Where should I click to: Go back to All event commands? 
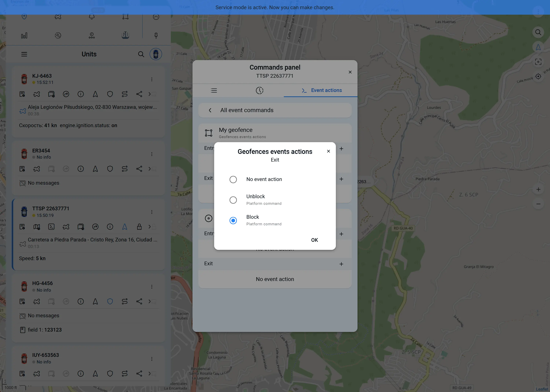210,110
